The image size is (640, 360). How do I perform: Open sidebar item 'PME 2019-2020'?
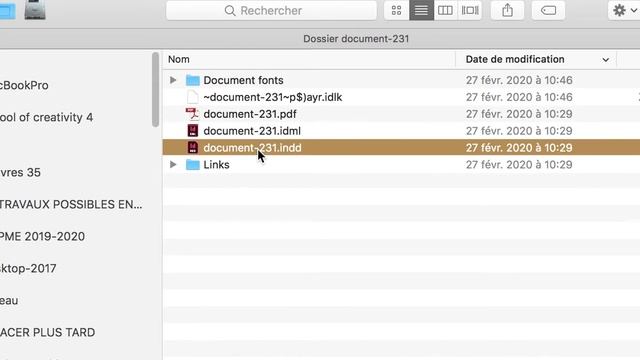pyautogui.click(x=42, y=236)
